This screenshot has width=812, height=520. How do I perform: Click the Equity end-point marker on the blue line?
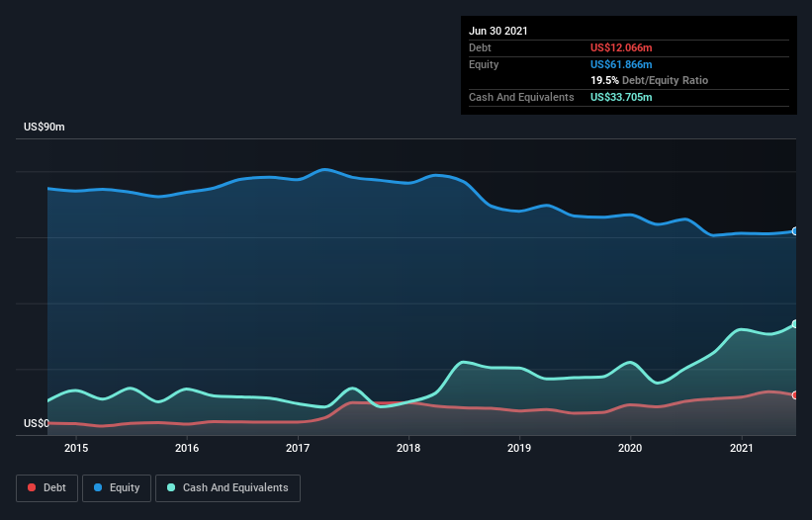[795, 231]
